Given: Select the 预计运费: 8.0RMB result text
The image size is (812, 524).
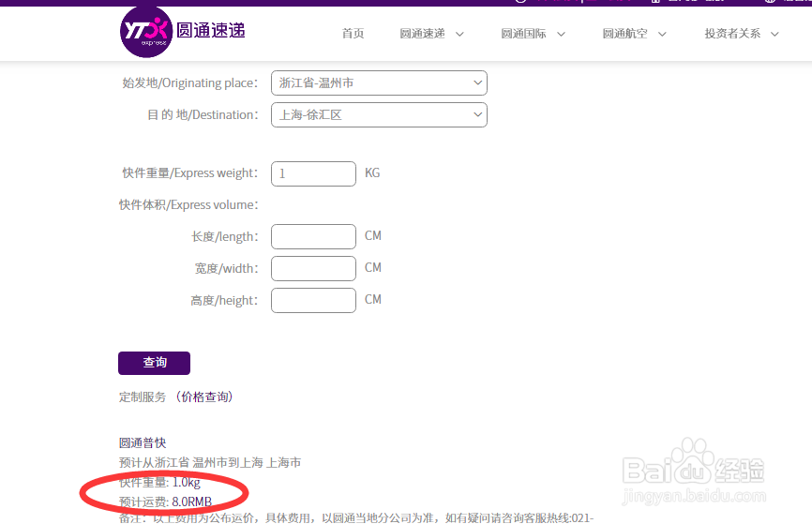Looking at the screenshot, I should click(x=165, y=502).
